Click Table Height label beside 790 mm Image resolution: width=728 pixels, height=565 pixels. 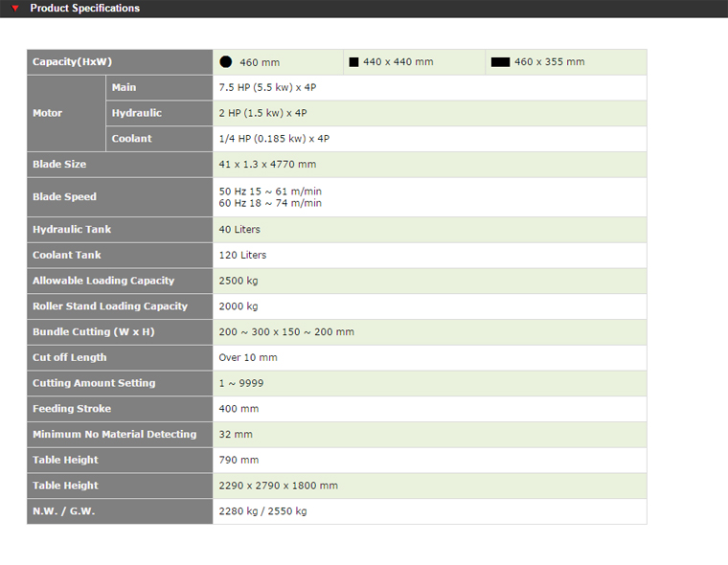coord(65,460)
